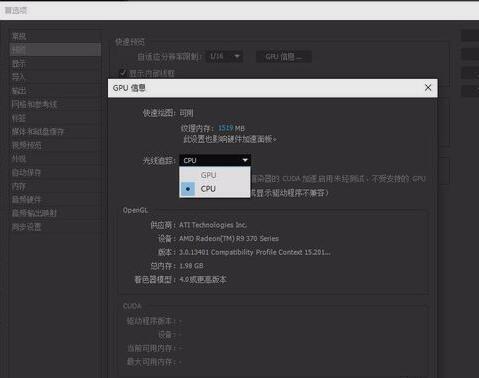Open the 音频硬件 preferences category
Screen dimensions: 479x378
(26, 200)
